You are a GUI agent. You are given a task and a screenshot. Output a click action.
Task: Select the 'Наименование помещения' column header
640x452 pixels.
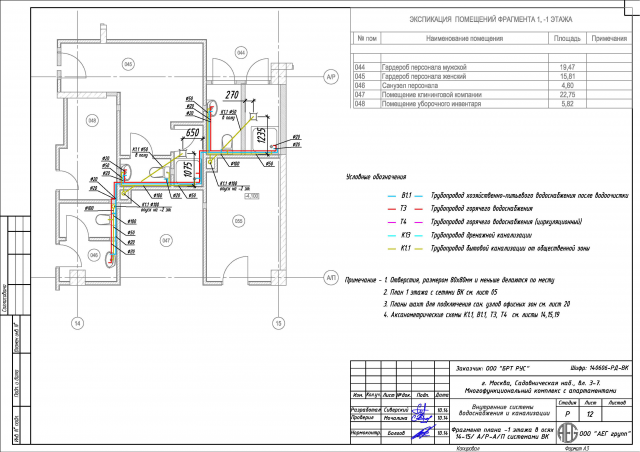(464, 38)
